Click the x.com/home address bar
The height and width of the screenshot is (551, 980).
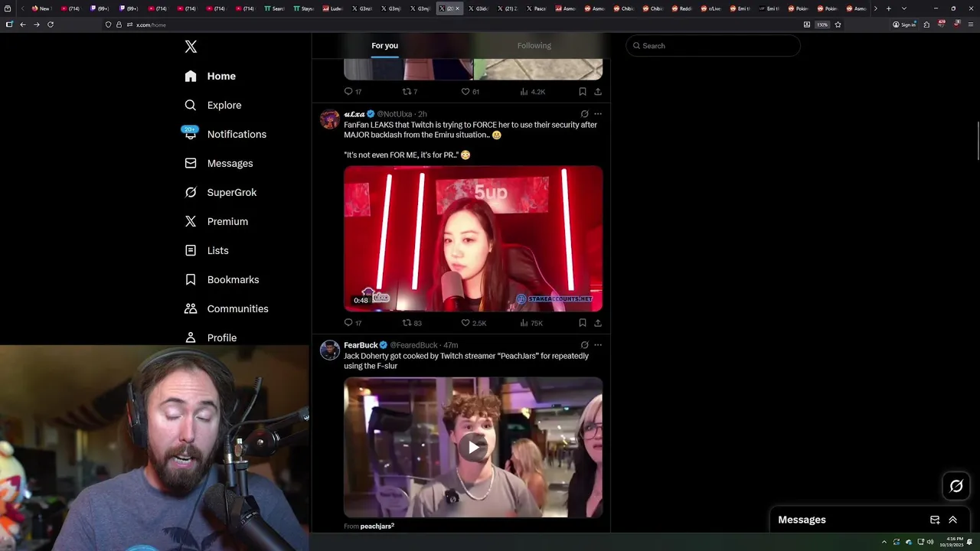pyautogui.click(x=452, y=24)
